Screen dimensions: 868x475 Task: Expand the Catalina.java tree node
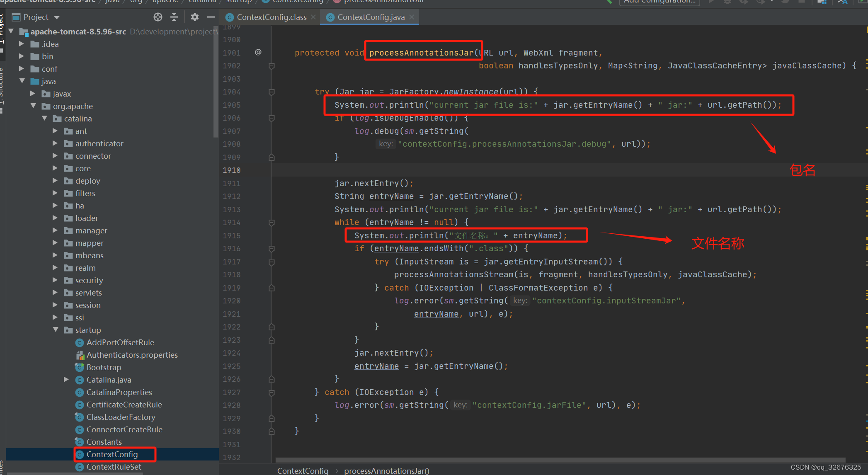[x=66, y=380]
